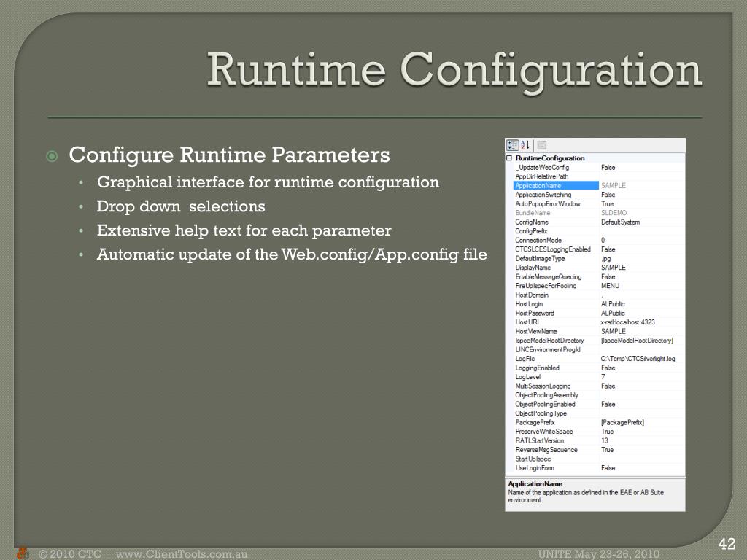
Task: Click the SLDEMO value
Action: coord(614,213)
